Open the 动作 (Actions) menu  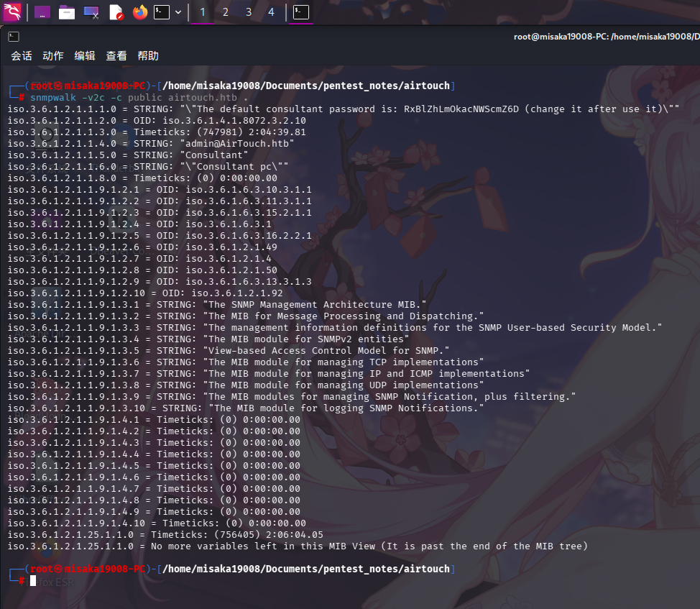[53, 56]
